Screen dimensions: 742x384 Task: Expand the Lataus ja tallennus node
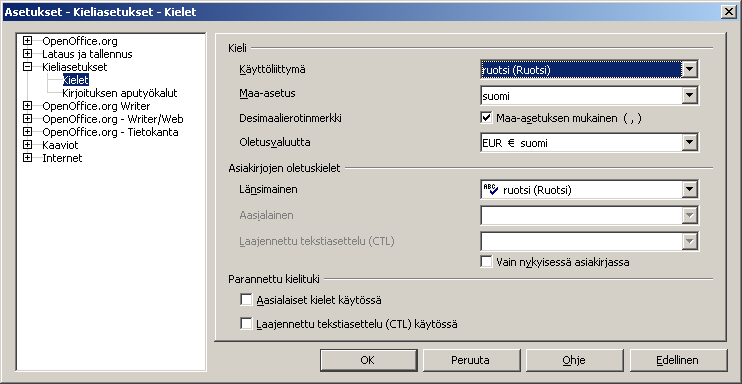[27, 54]
